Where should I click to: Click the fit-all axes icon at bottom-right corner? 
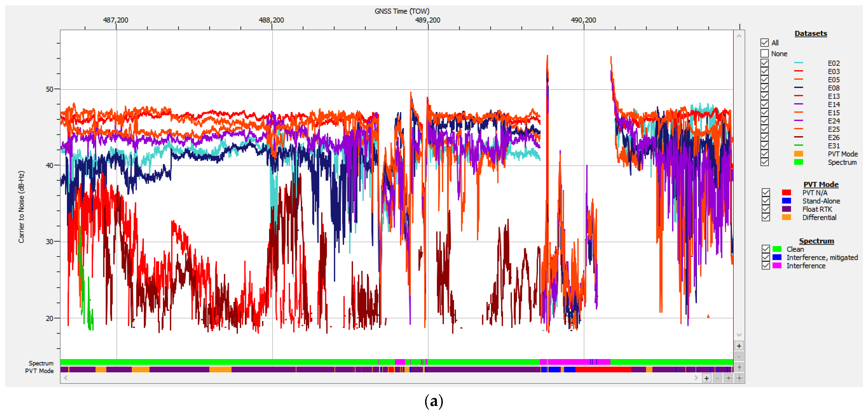pyautogui.click(x=739, y=378)
